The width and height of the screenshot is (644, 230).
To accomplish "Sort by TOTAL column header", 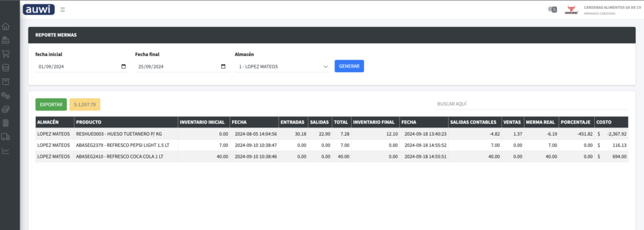I will click(x=341, y=122).
